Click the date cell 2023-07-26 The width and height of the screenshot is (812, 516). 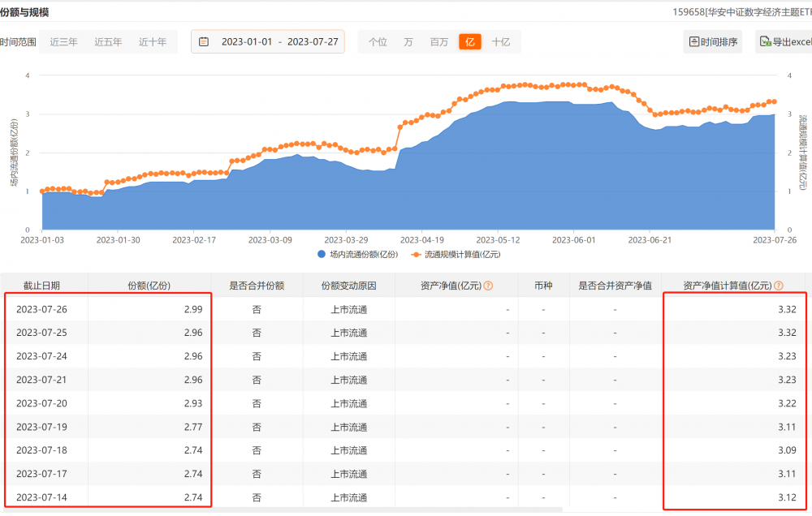41,309
